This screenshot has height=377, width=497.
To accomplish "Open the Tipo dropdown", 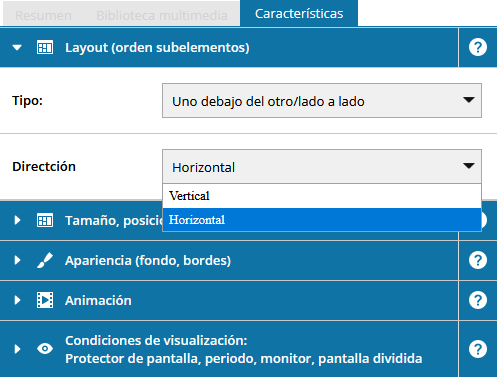I will (x=322, y=100).
